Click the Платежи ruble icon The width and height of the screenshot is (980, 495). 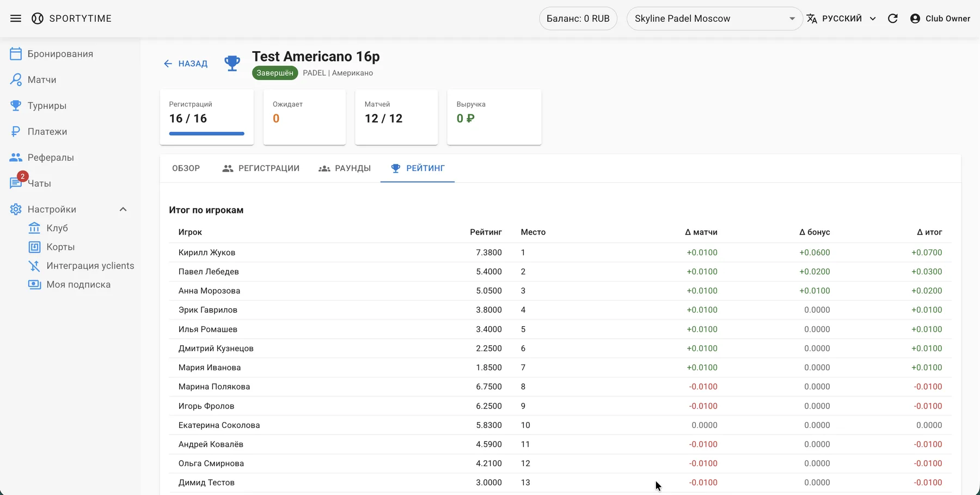[16, 132]
